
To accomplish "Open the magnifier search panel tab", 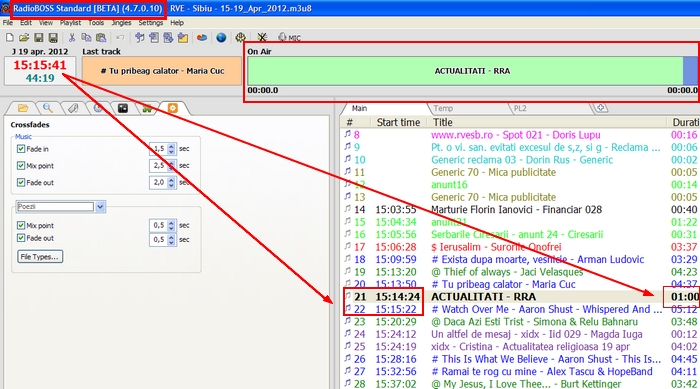I will (x=47, y=108).
